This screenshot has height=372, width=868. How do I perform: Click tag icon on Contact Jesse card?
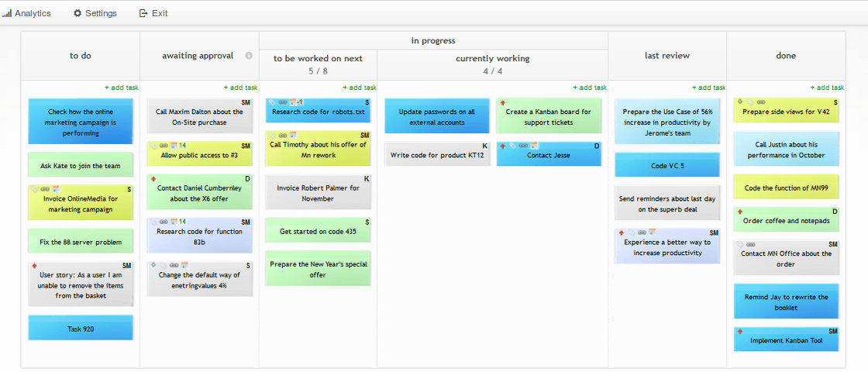[x=512, y=146]
